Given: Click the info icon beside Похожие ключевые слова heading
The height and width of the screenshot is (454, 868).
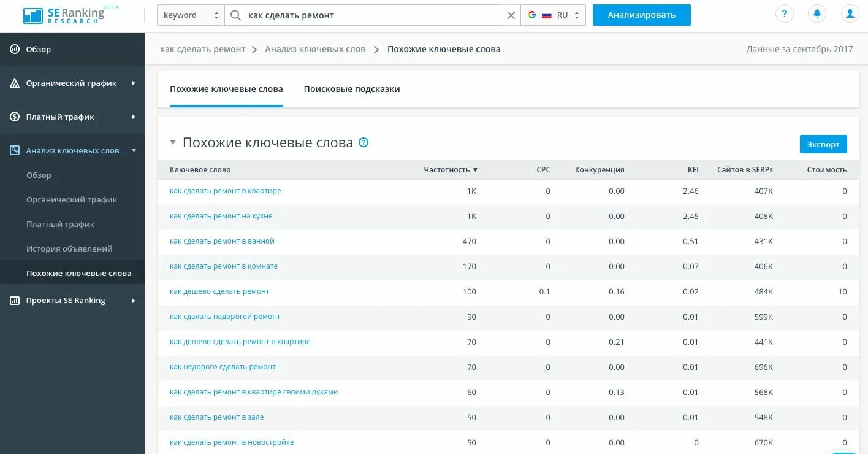Looking at the screenshot, I should (x=364, y=142).
